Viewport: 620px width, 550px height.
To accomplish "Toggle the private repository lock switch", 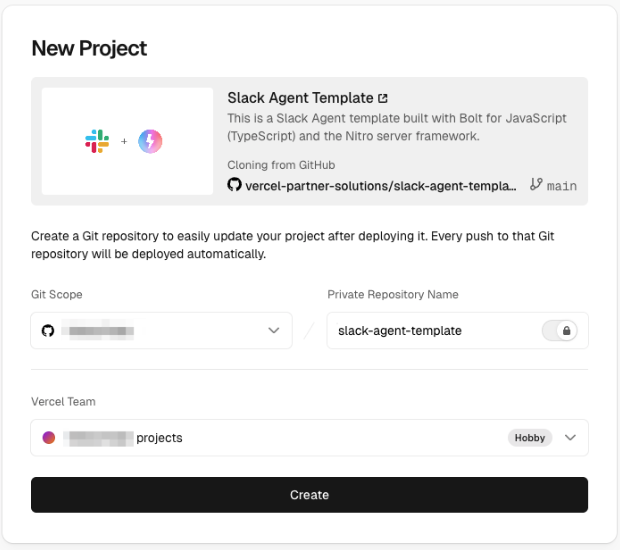I will click(559, 330).
